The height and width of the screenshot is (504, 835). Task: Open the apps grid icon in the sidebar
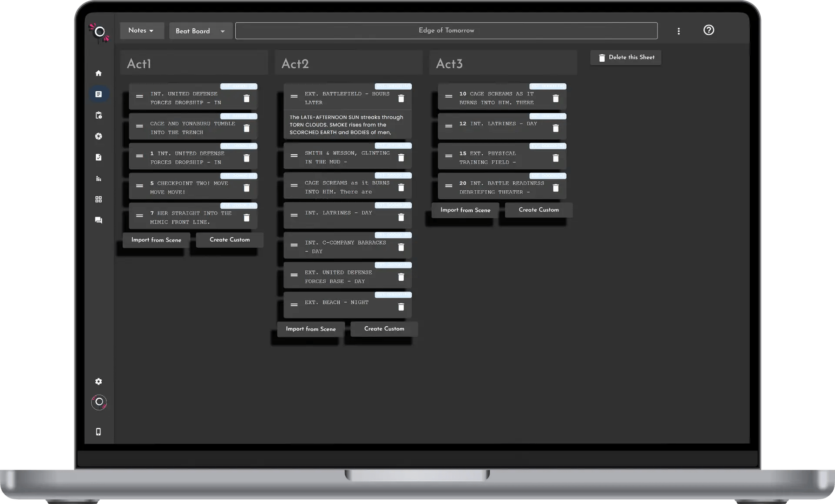pos(99,199)
